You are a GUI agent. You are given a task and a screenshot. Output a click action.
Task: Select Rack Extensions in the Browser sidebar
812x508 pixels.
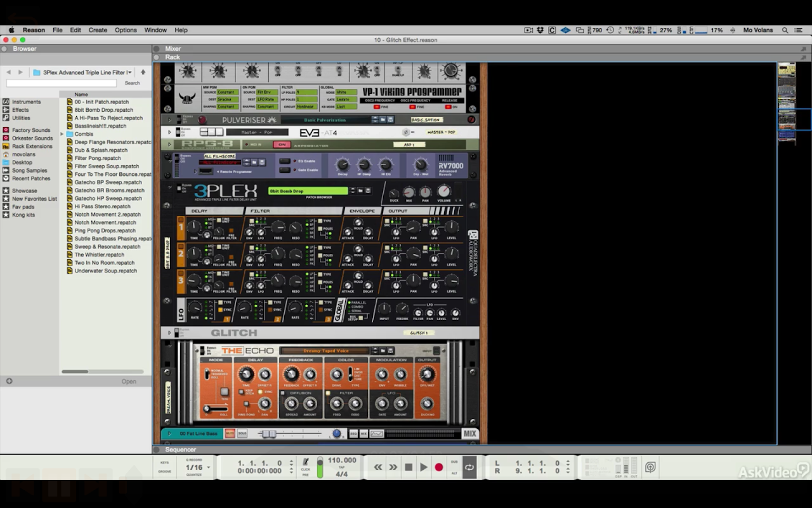32,146
